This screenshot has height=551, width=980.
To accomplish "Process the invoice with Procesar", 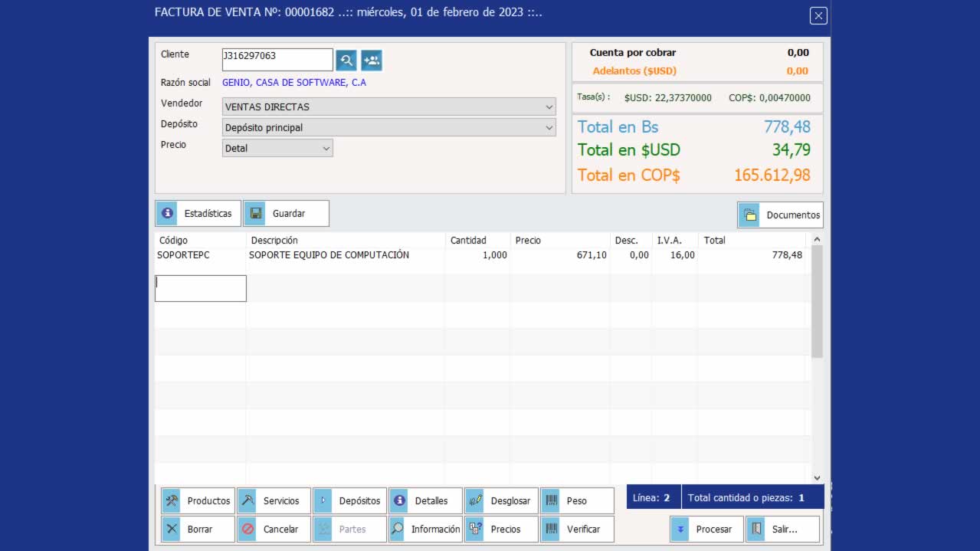I will coord(706,530).
